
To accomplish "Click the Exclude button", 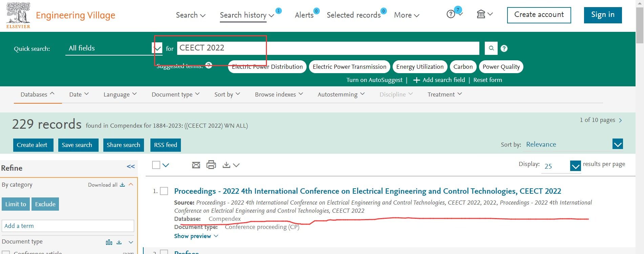I will [45, 204].
